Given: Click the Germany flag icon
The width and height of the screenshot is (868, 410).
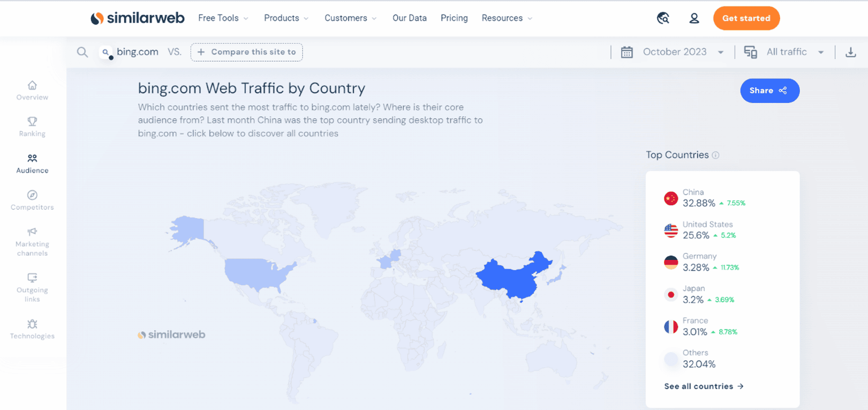Looking at the screenshot, I should (x=671, y=263).
